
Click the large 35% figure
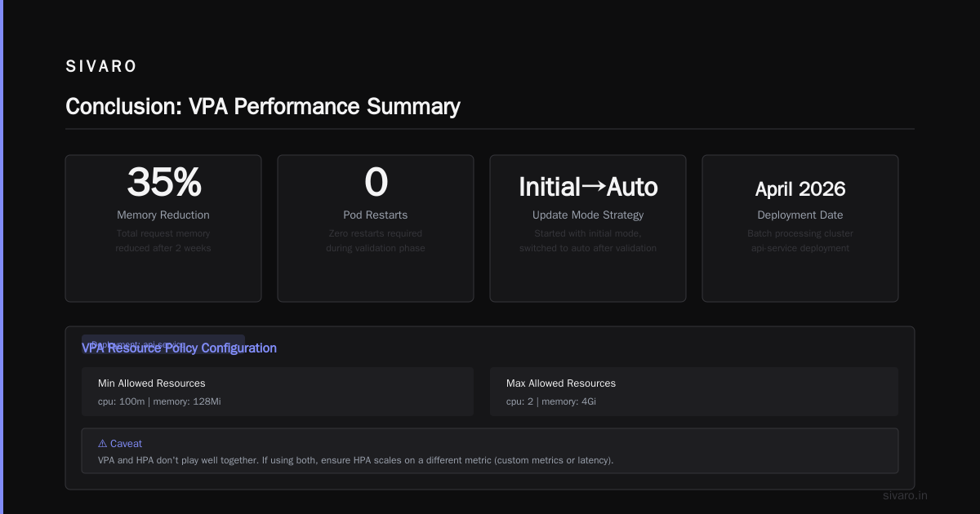tap(163, 182)
